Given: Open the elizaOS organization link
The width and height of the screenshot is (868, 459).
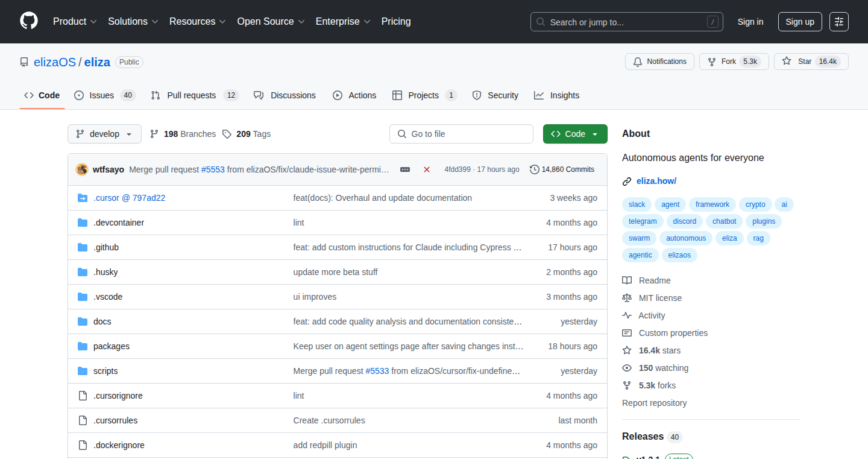Looking at the screenshot, I should coord(54,62).
